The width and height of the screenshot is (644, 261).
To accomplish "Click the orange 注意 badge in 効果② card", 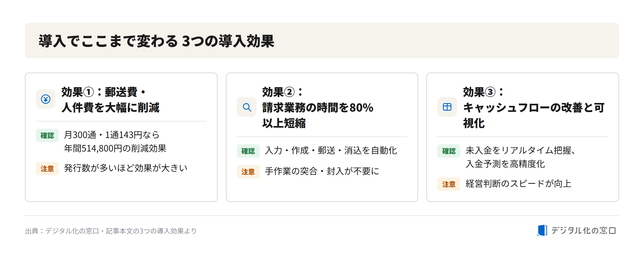I will [x=248, y=172].
